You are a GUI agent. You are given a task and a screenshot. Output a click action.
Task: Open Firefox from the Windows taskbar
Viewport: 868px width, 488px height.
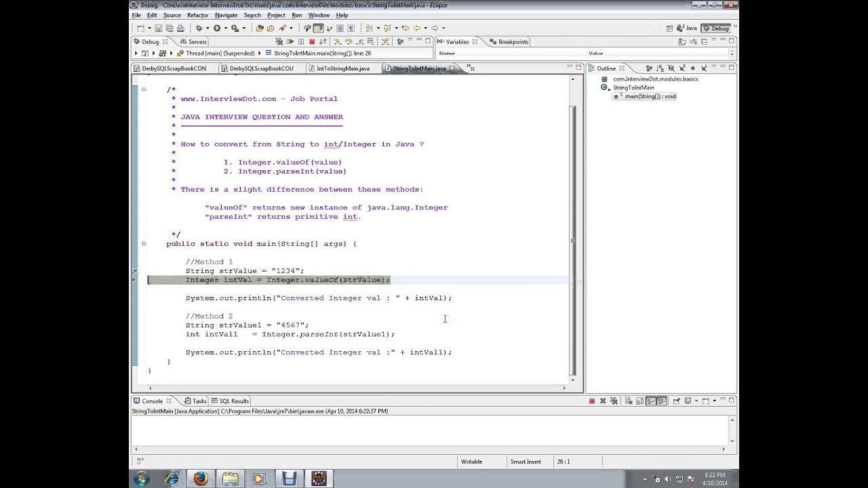click(201, 479)
